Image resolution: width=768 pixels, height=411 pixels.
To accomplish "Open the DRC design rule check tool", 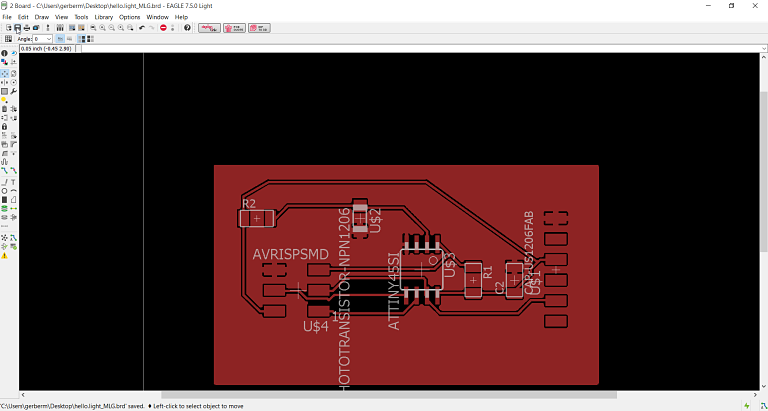I will point(14,246).
